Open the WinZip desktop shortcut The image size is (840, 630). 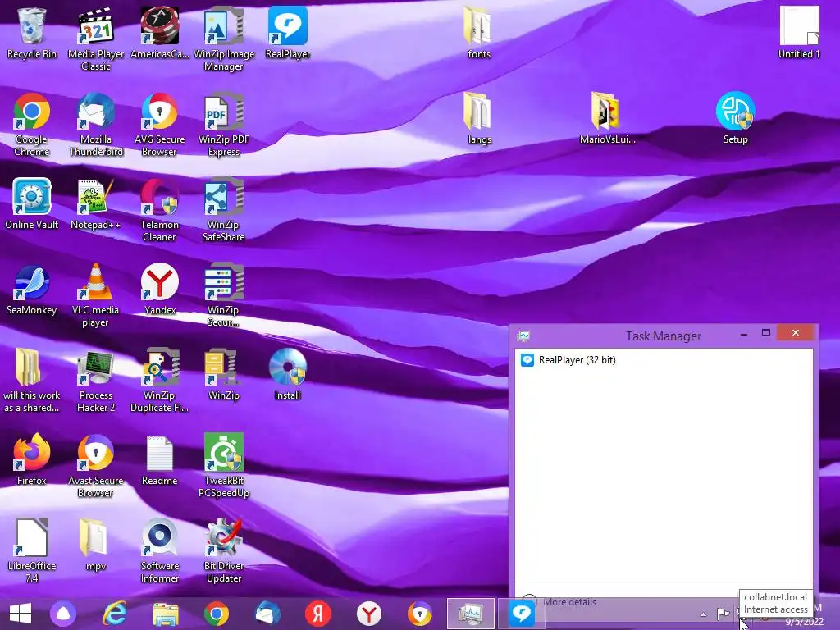coord(224,374)
